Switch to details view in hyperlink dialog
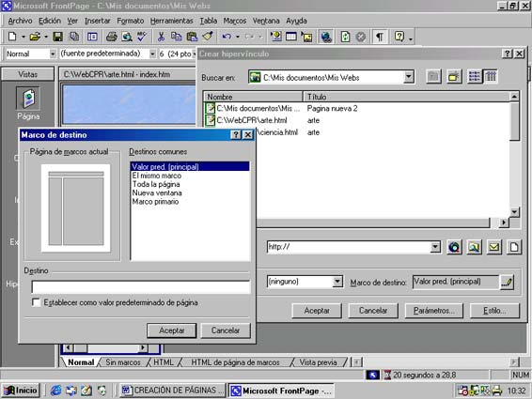 pos(491,77)
